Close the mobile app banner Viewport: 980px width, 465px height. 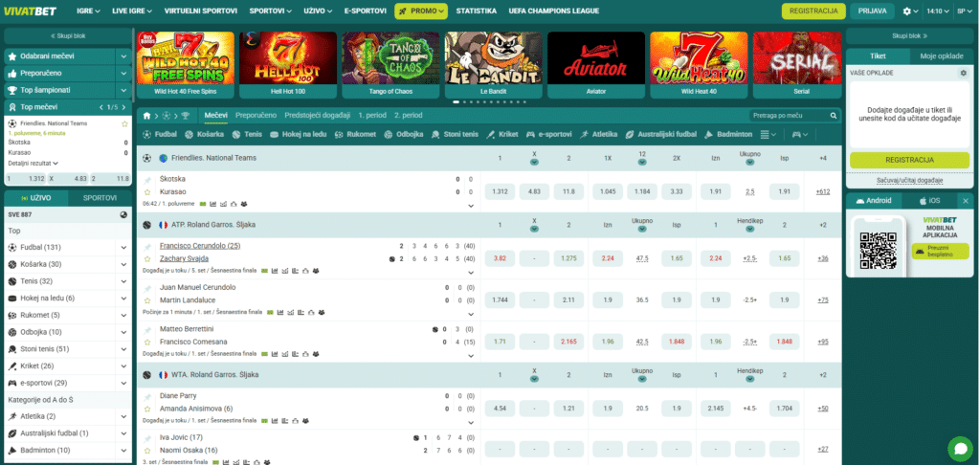click(965, 201)
